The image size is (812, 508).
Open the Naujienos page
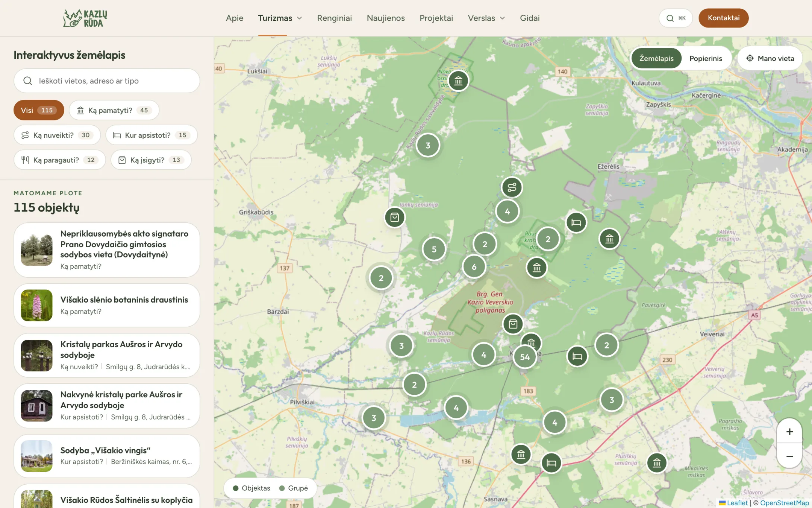pyautogui.click(x=386, y=18)
